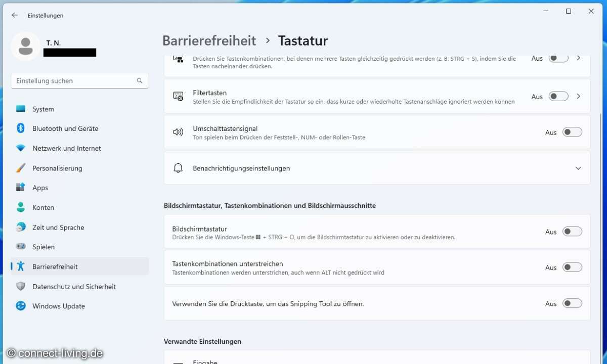Screen dimensions: 607x364
Task: Enable the Bildschirmtastatur switch
Action: [573, 232]
